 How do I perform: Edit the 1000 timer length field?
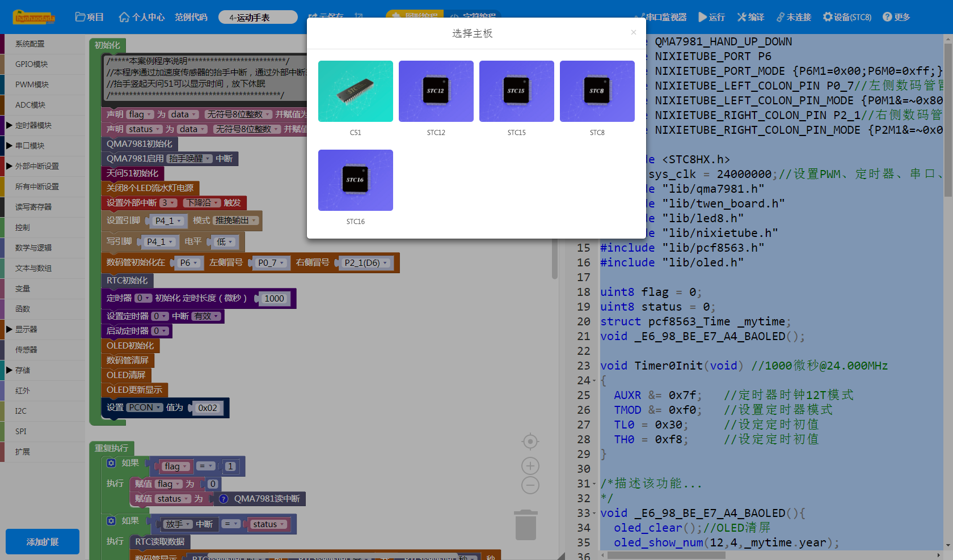(274, 299)
